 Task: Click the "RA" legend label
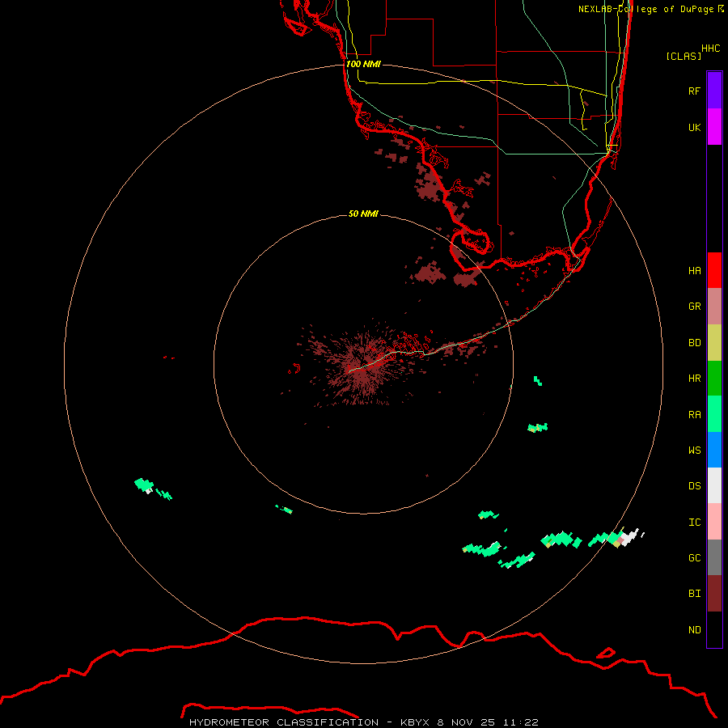(694, 415)
